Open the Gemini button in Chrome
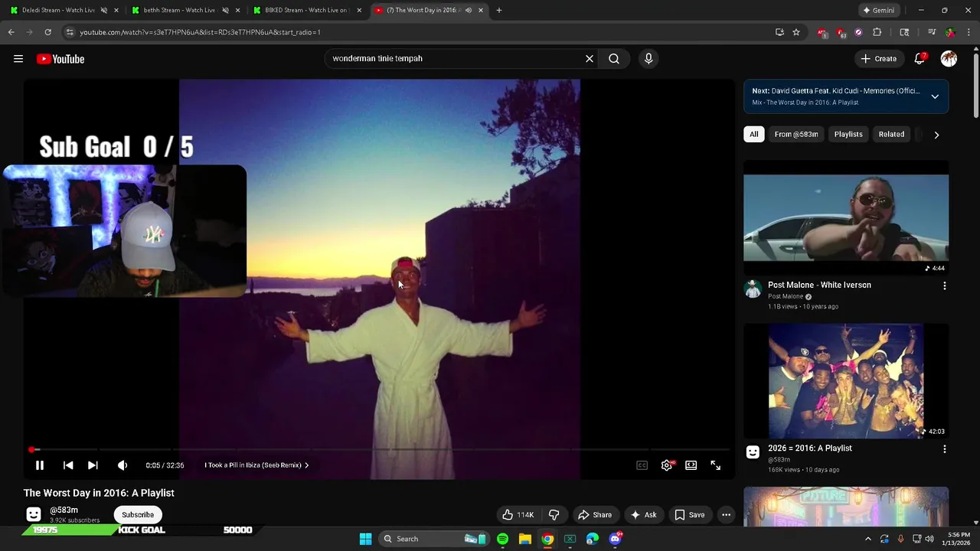The height and width of the screenshot is (551, 980). coord(877,10)
